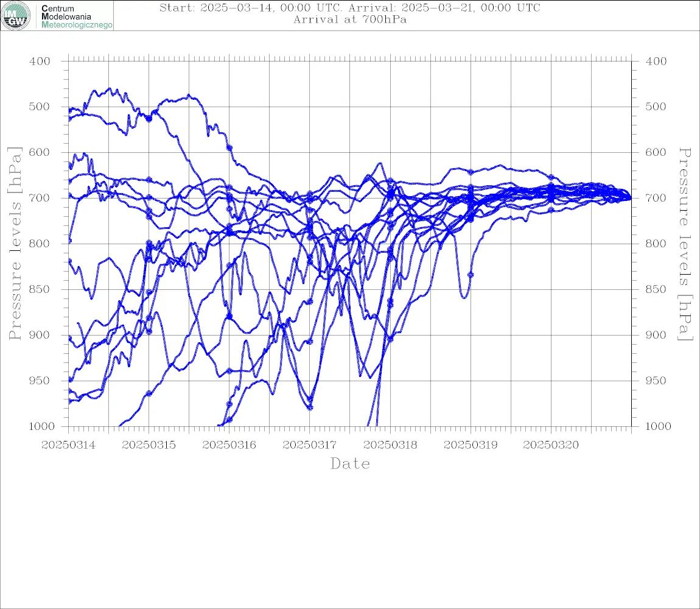Screen dimensions: 700x609
Task: Click the right axis 900 label
Action: 656,335
